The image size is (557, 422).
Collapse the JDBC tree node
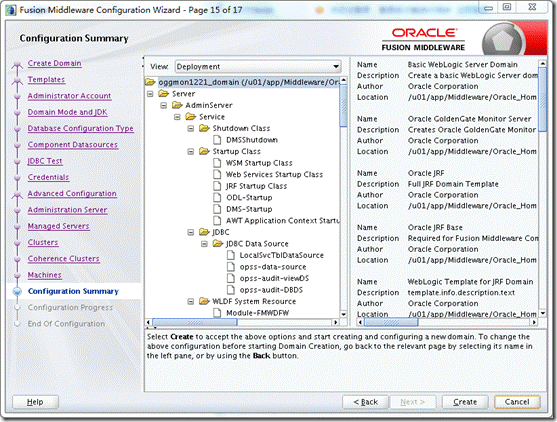click(x=191, y=232)
